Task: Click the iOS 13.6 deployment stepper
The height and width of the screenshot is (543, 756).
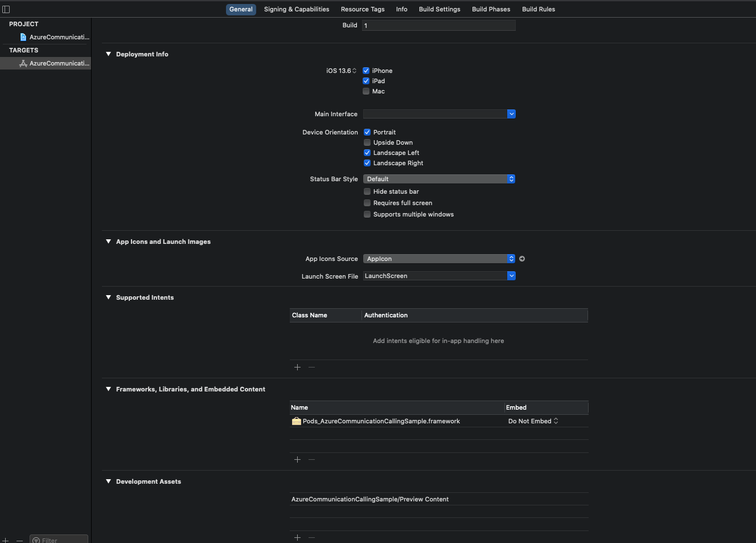Action: [355, 70]
